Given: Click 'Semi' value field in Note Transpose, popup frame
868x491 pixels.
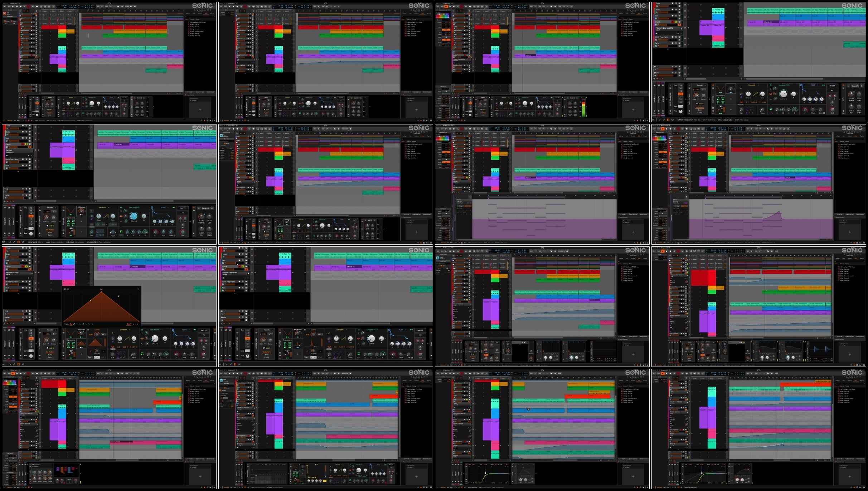Looking at the screenshot, I should click(31, 351).
